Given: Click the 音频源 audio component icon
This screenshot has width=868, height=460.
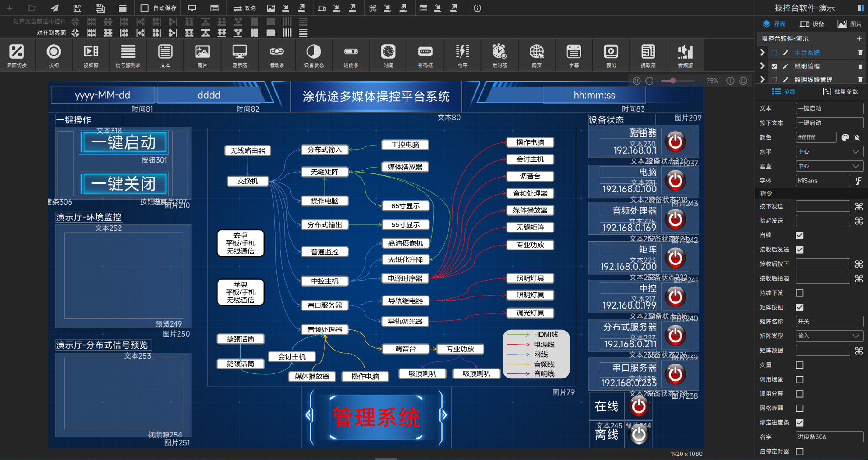Looking at the screenshot, I should (685, 55).
